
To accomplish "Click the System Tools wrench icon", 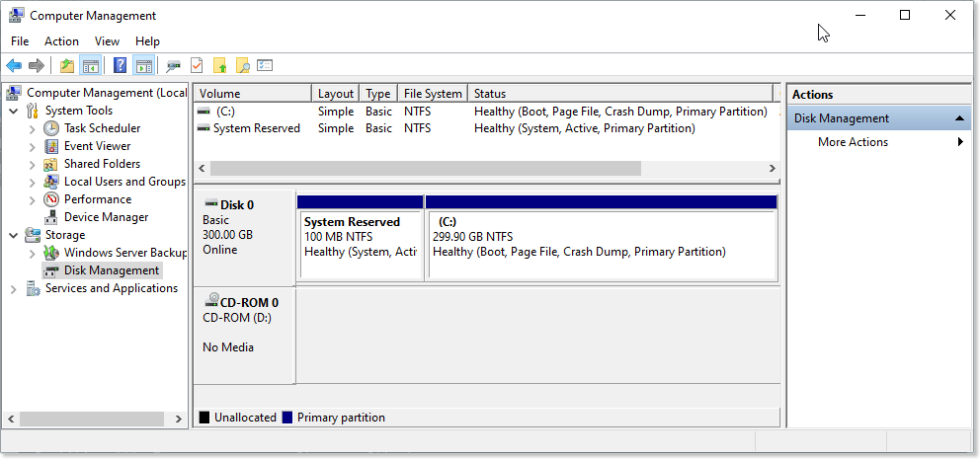I will [33, 111].
